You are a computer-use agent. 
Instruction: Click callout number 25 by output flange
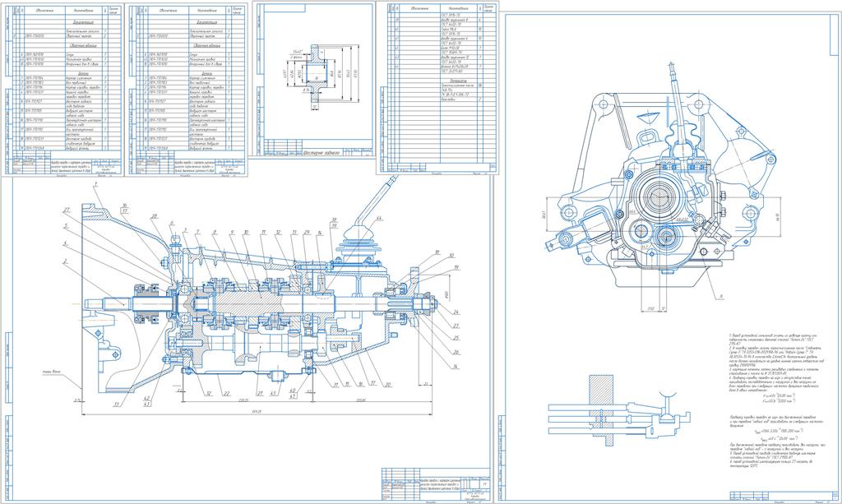point(456,338)
